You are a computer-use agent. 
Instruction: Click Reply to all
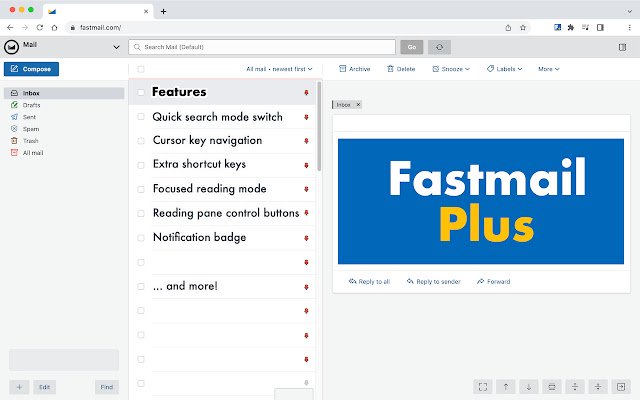pos(369,282)
